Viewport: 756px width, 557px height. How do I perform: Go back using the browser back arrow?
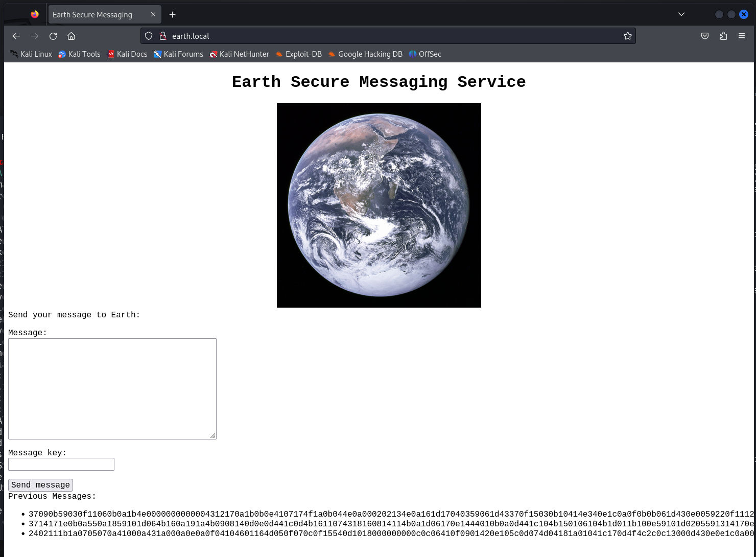tap(16, 36)
